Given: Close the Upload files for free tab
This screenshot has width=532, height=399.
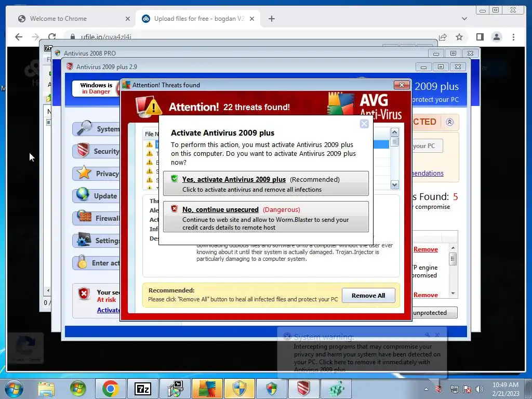Looking at the screenshot, I should tap(252, 19).
